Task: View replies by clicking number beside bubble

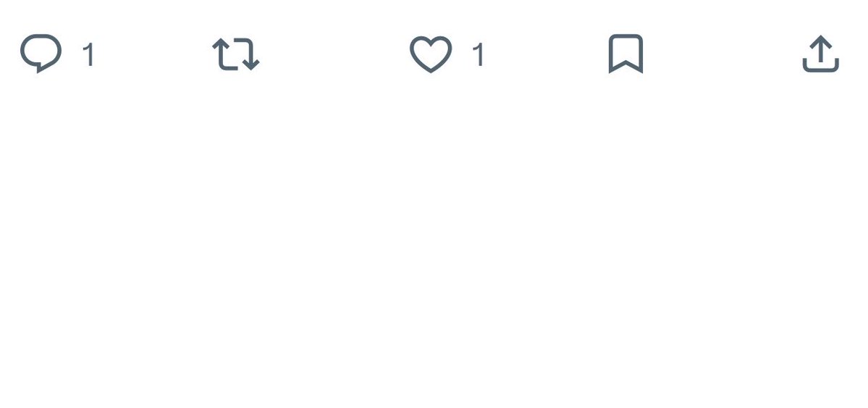Action: (x=88, y=55)
